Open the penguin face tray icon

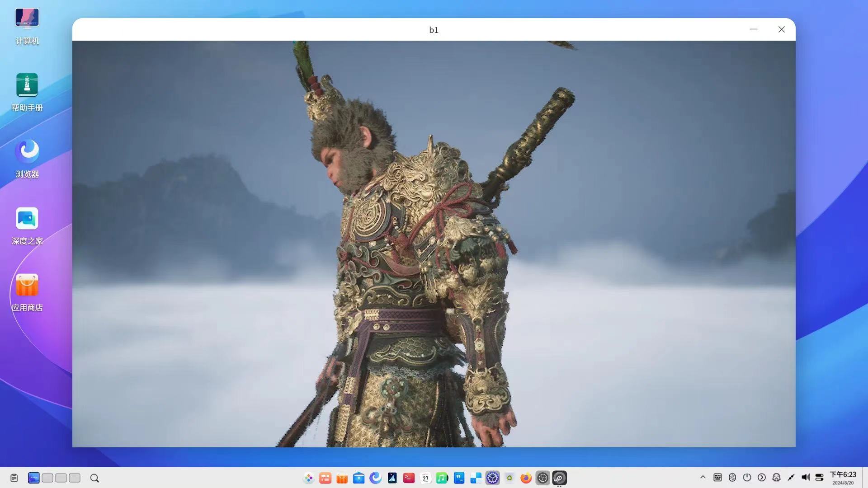(x=777, y=478)
